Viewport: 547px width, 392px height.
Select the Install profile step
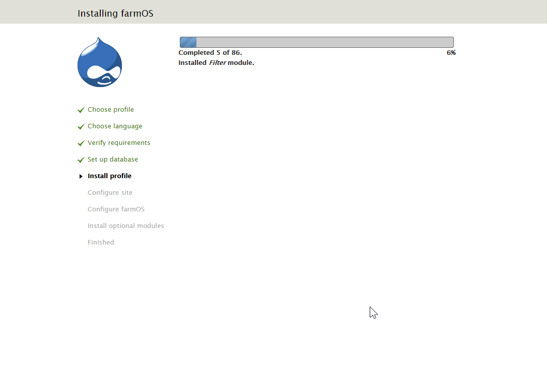[x=109, y=176]
